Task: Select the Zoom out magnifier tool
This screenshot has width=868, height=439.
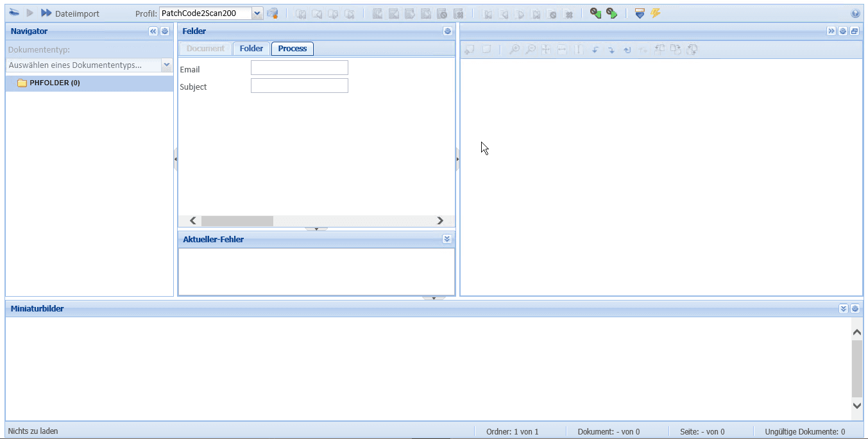Action: [x=531, y=49]
